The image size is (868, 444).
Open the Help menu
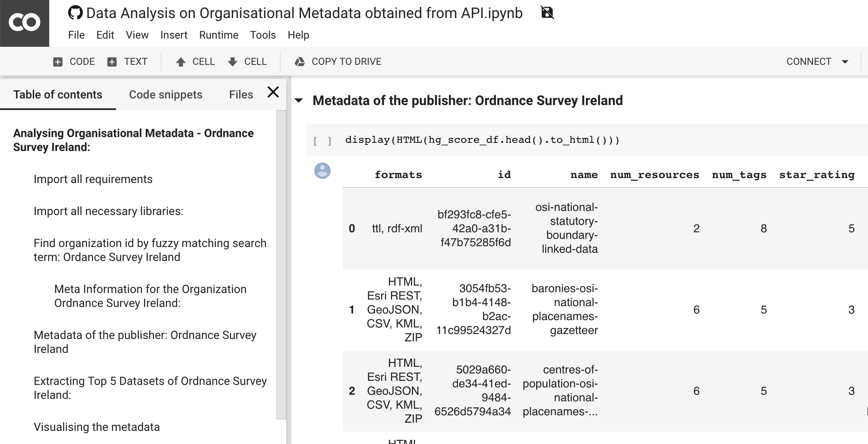[x=298, y=35]
